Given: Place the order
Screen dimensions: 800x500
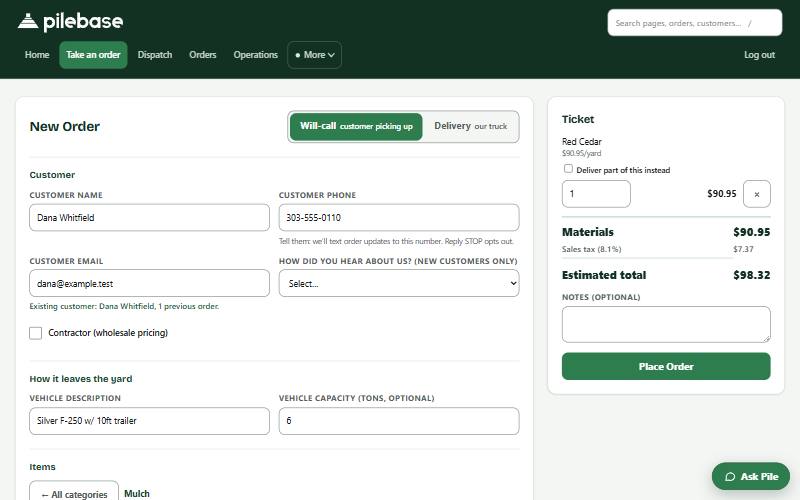Looking at the screenshot, I should coord(666,366).
